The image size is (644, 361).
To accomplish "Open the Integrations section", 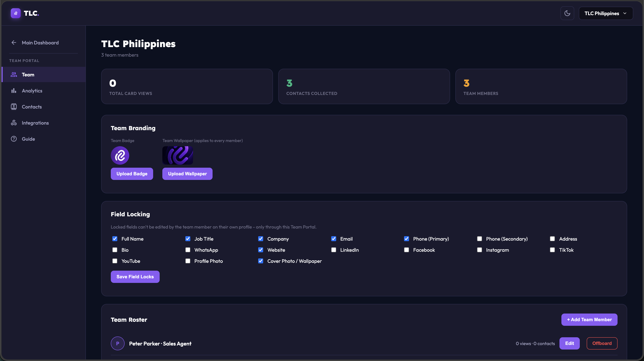I will click(x=44, y=123).
